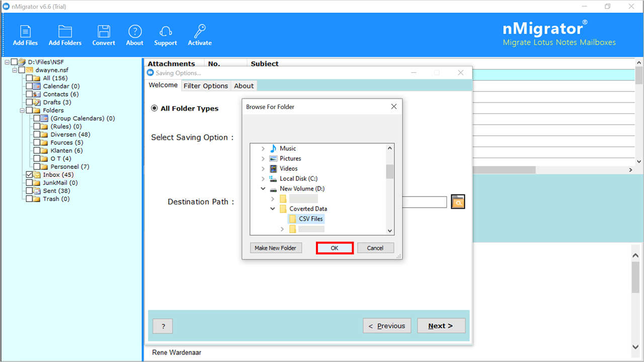Select the Local Disk (C:) drive icon
Image resolution: width=644 pixels, height=362 pixels.
coord(273,178)
